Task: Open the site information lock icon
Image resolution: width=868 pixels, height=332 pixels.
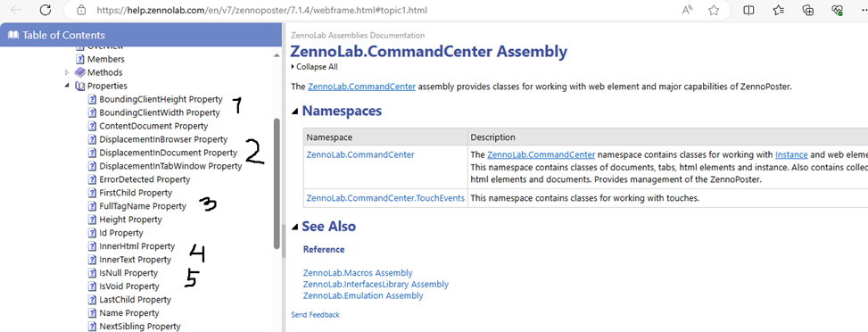Action: click(x=81, y=10)
